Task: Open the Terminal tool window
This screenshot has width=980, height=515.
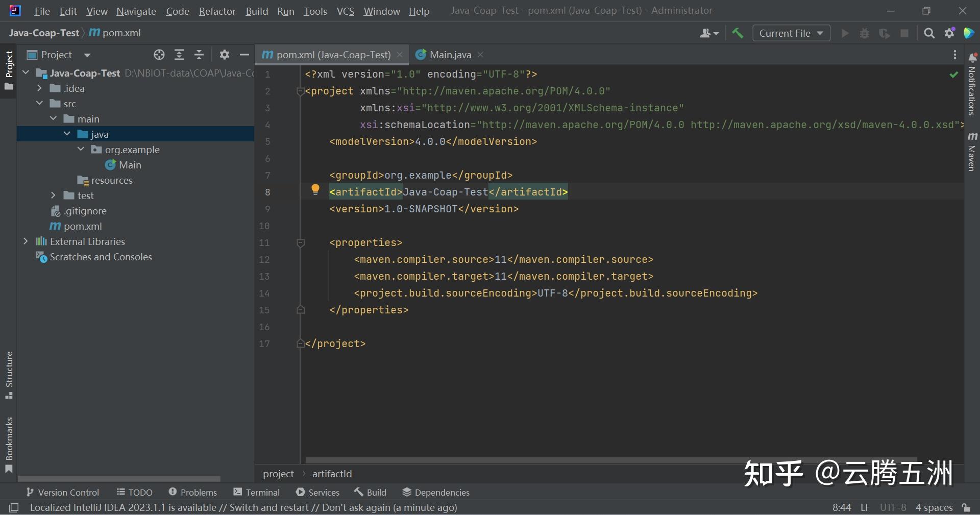Action: [257, 493]
